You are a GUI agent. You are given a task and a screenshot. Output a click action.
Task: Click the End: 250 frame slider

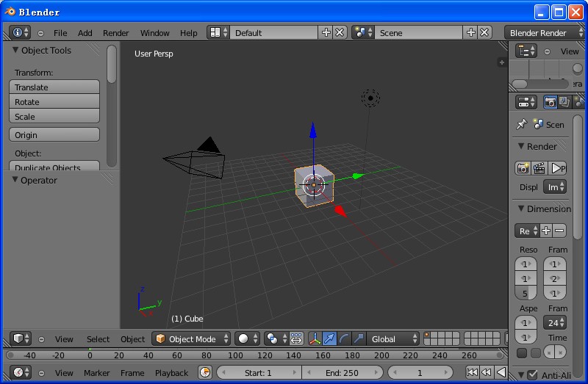coord(342,373)
